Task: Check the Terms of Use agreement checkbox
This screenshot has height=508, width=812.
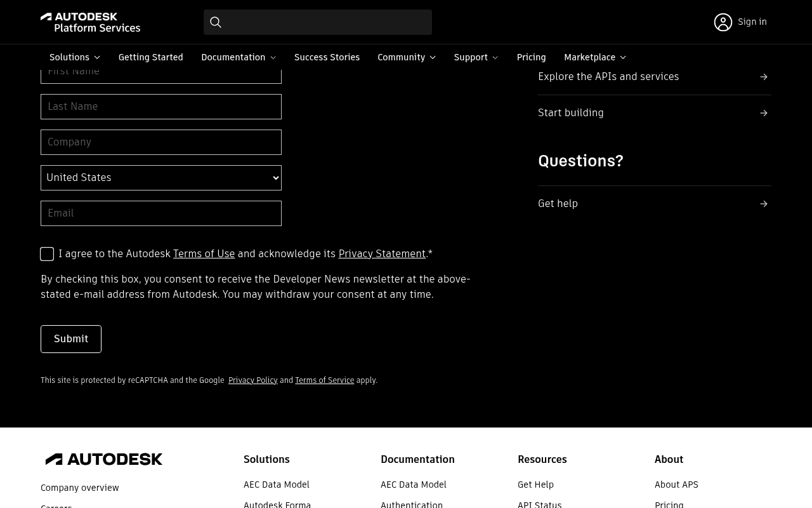Action: click(x=47, y=254)
